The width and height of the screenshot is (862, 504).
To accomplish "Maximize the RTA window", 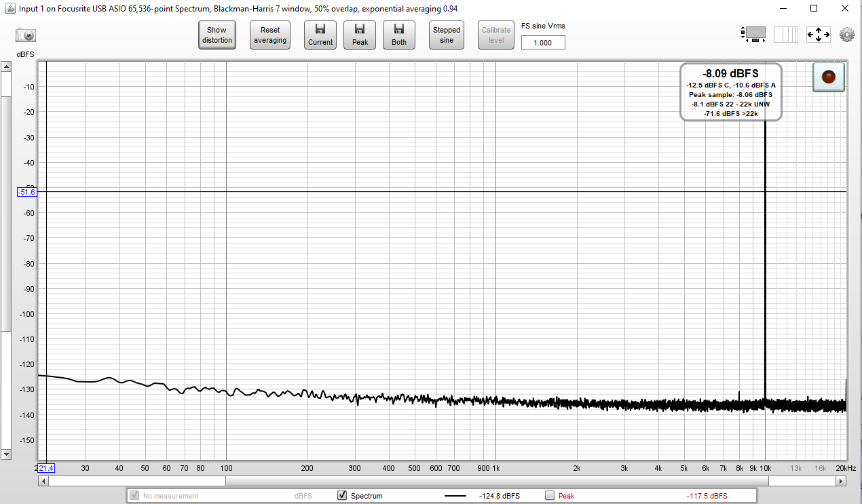I will point(813,8).
